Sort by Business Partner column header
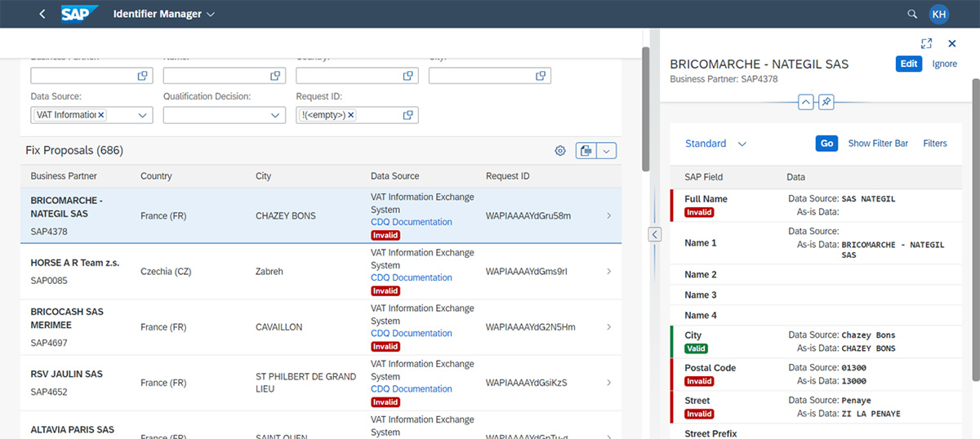Image resolution: width=980 pixels, height=439 pixels. coord(64,176)
